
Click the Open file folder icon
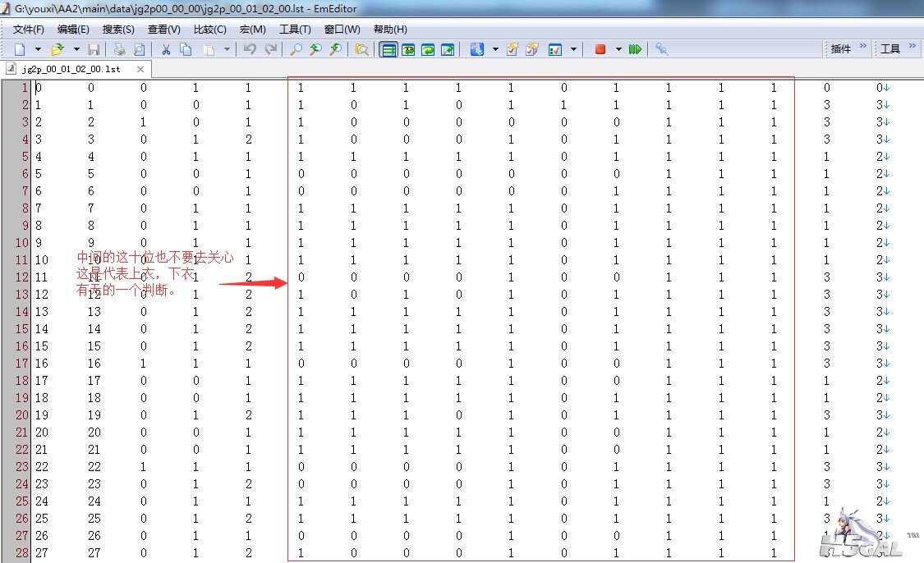[x=57, y=49]
